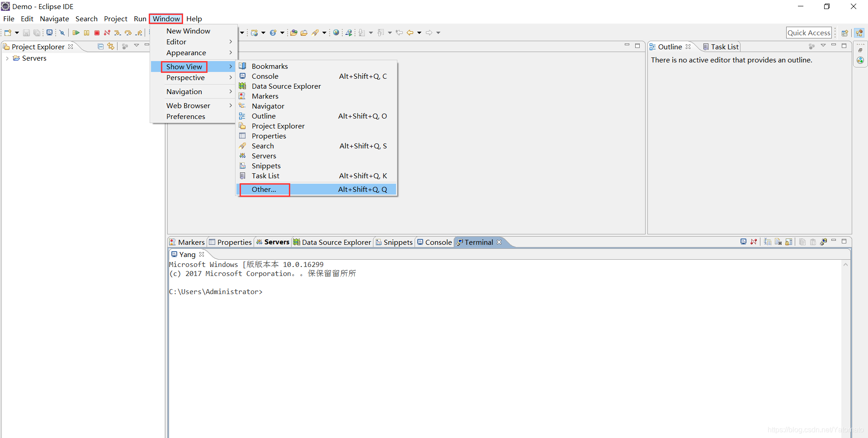Select Properties in Show View submenu
868x438 pixels.
(316, 136)
